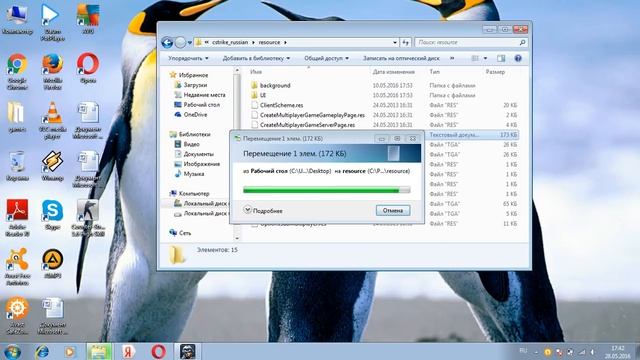
Task: Open Opera from the taskbar
Action: click(158, 351)
